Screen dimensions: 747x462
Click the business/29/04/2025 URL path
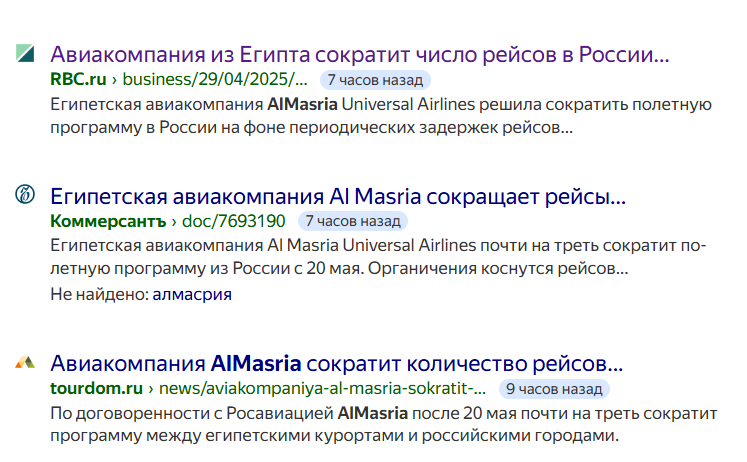coord(215,79)
